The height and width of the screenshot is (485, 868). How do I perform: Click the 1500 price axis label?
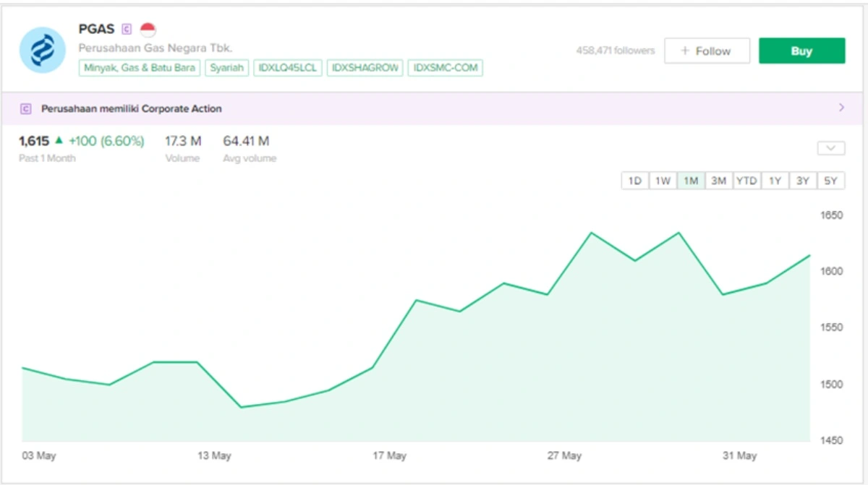coord(831,384)
